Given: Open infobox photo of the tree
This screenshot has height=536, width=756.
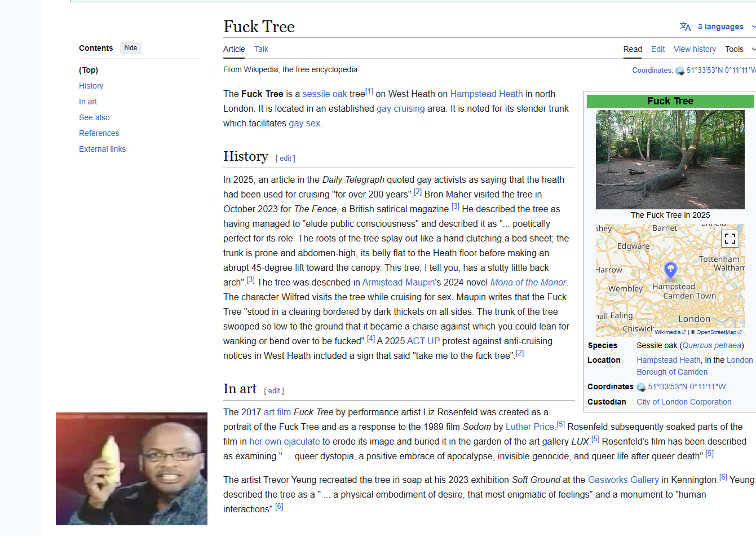Looking at the screenshot, I should [670, 160].
